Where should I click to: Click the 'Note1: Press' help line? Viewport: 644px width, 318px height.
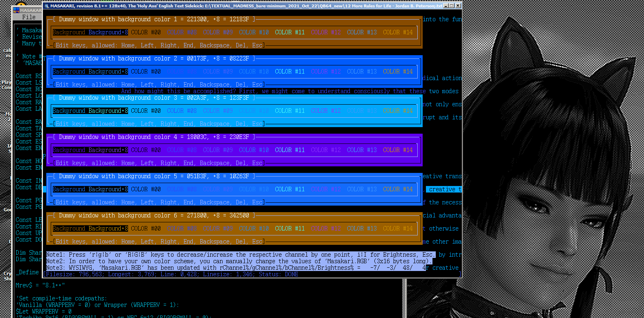241,255
